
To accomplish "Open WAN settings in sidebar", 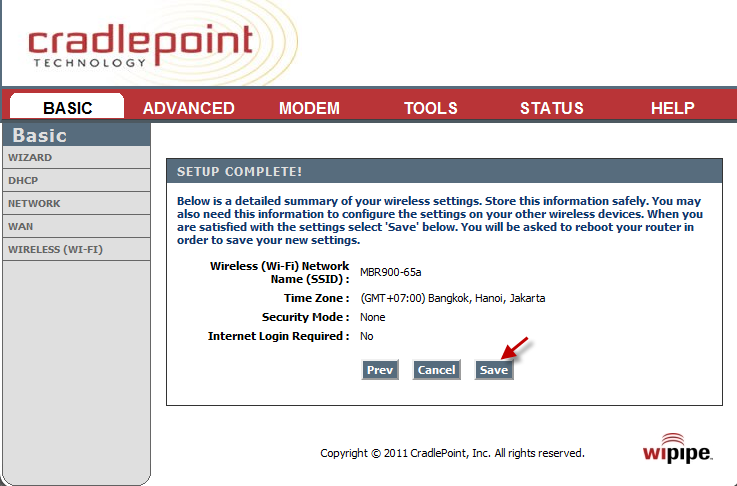I will point(77,227).
